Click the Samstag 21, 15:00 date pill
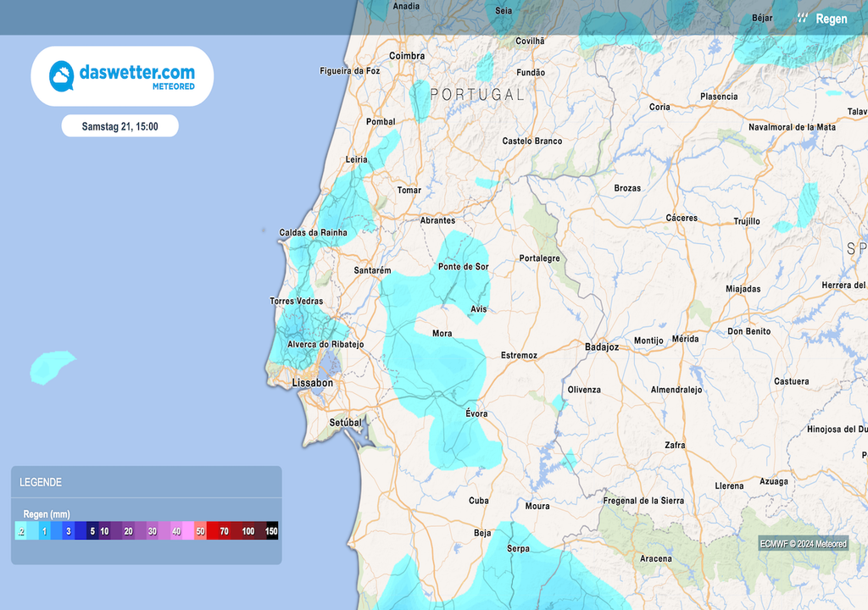 pos(120,126)
